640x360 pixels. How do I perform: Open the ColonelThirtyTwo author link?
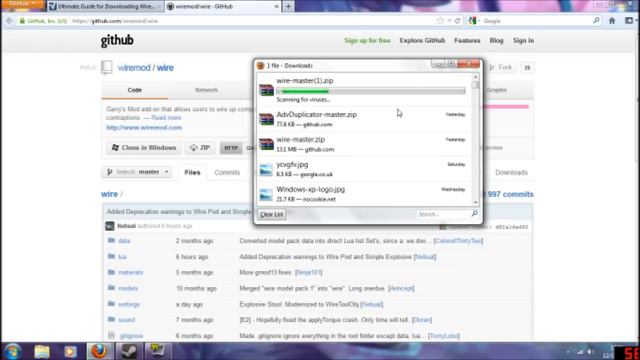tap(458, 241)
